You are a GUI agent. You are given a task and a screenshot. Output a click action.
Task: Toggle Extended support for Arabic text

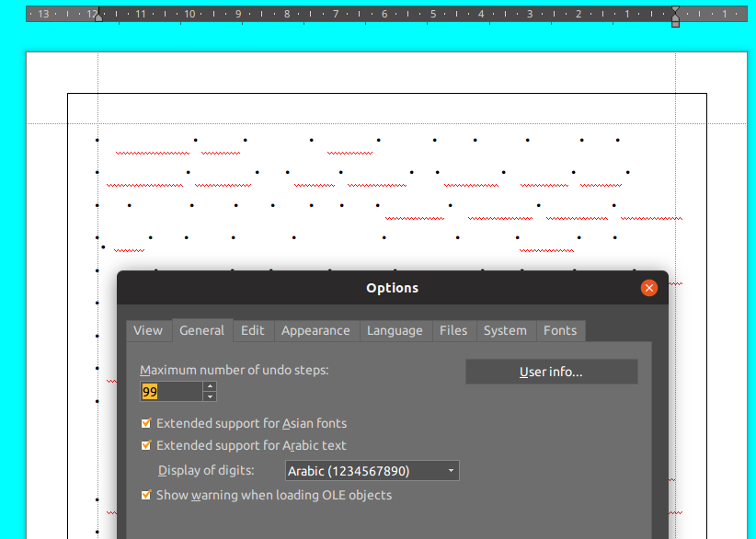click(146, 446)
